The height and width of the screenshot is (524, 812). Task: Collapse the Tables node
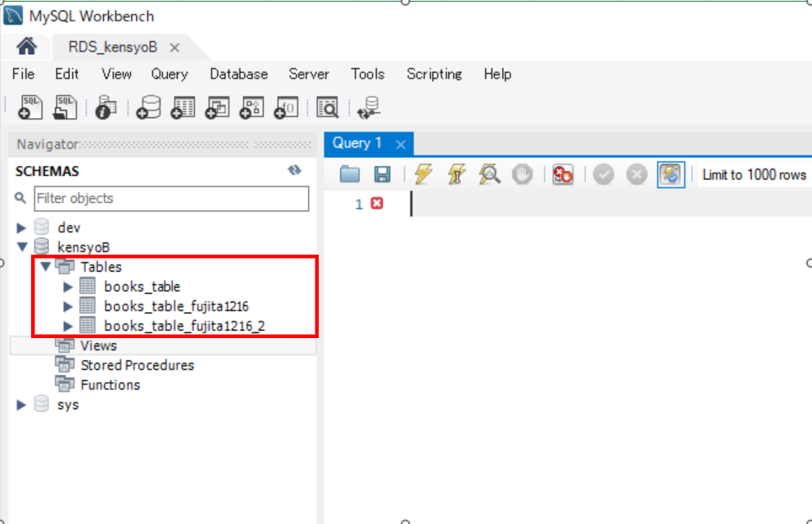pyautogui.click(x=46, y=266)
